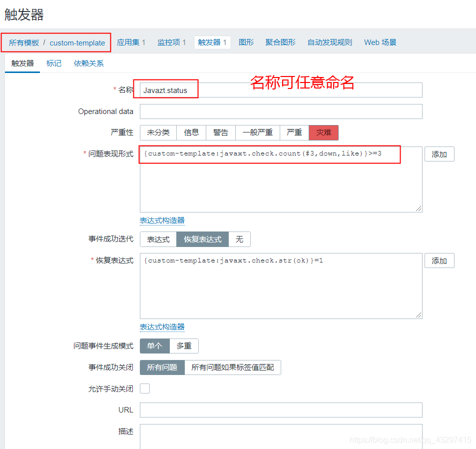Click inside the 问题表现形式 expression textarea
The height and width of the screenshot is (449, 476).
[x=281, y=179]
